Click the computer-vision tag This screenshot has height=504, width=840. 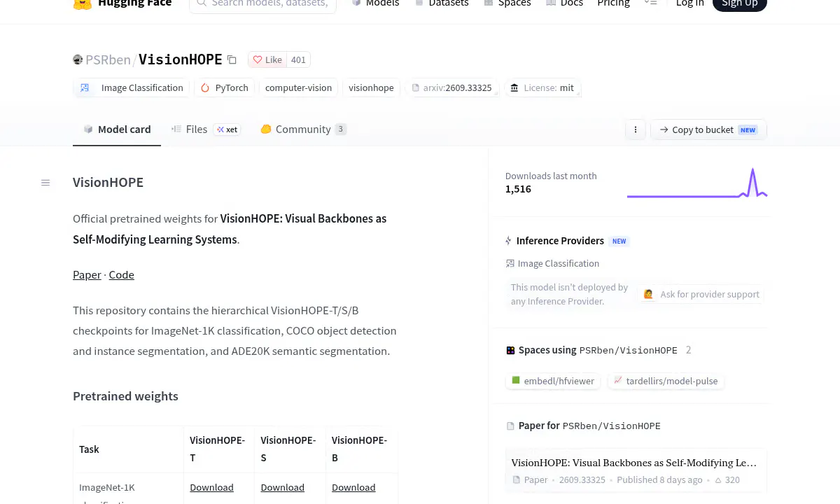298,87
